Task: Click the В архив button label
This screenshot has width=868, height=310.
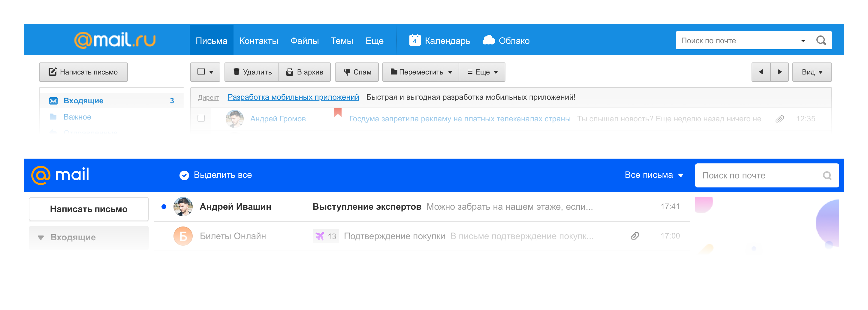Action: [310, 72]
